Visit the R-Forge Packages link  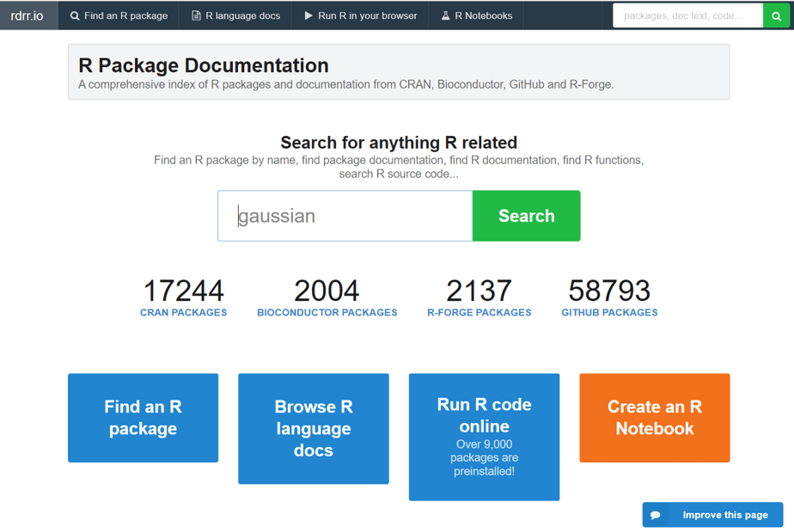point(479,313)
